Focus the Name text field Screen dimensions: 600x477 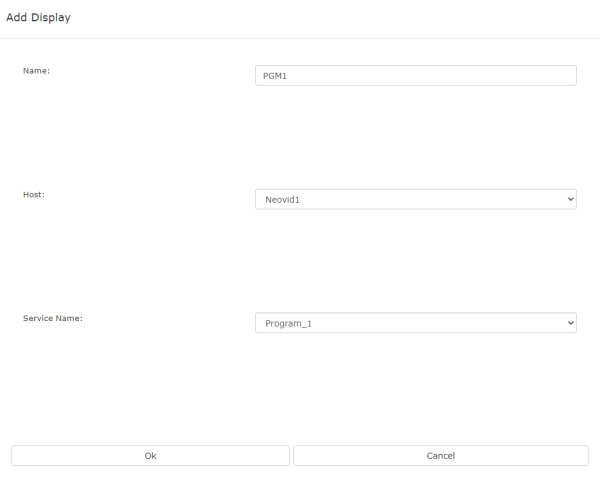point(416,75)
